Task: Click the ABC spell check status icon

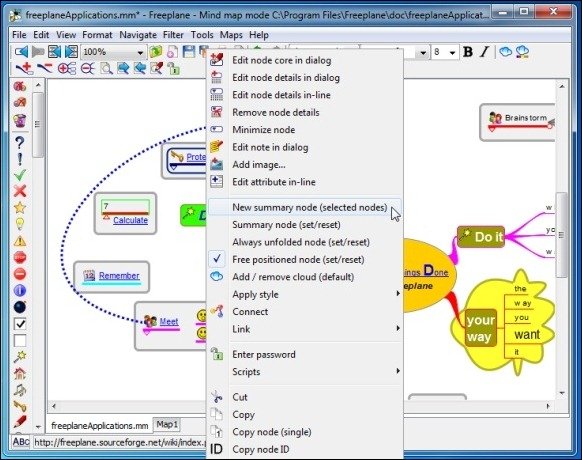Action: [21, 442]
